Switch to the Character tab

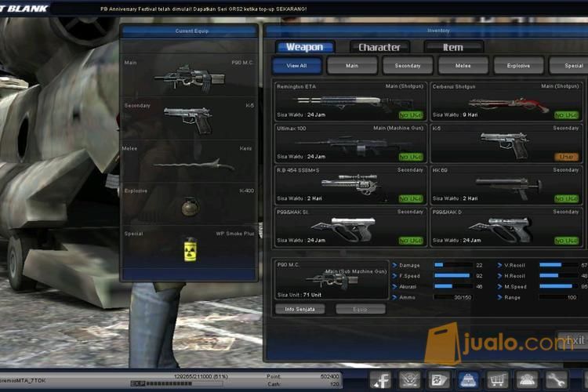pos(379,47)
